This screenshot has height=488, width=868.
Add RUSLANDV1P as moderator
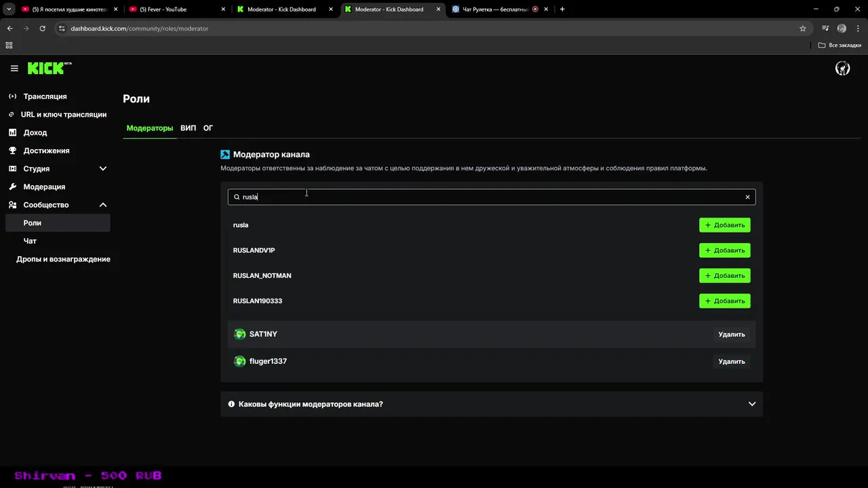(725, 250)
